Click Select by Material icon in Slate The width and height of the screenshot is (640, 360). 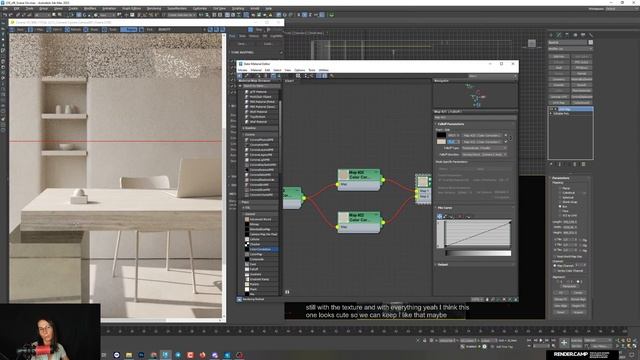pyautogui.click(x=332, y=76)
